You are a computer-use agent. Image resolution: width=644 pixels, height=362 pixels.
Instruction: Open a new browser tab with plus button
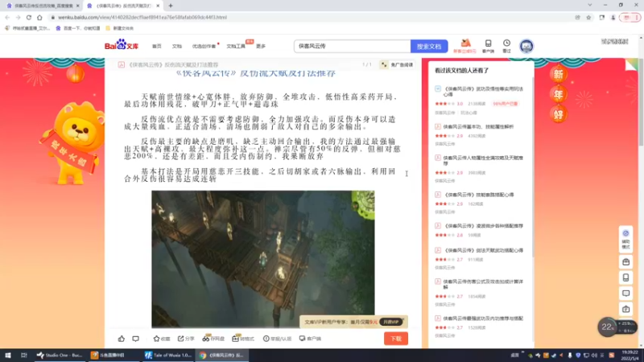171,6
